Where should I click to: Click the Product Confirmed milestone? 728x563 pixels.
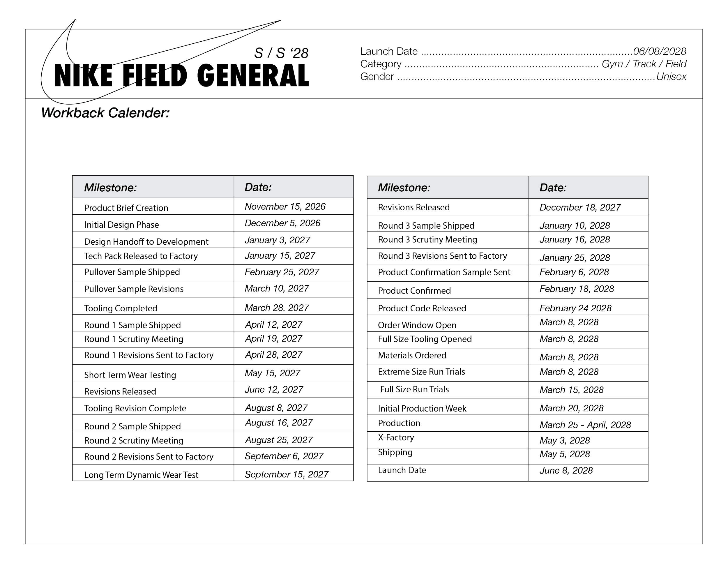coord(414,291)
